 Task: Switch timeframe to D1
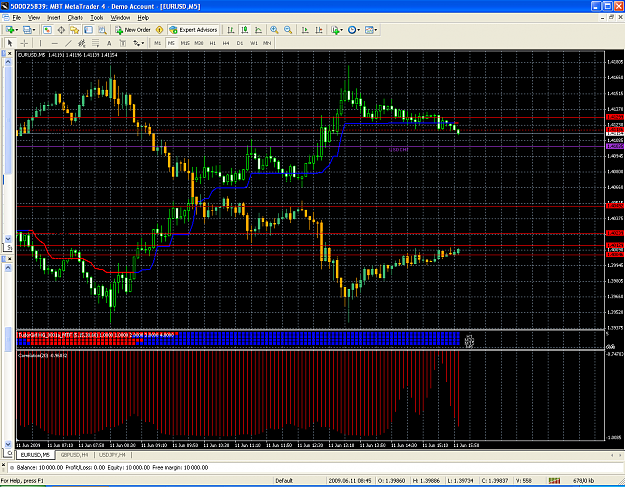click(x=240, y=43)
